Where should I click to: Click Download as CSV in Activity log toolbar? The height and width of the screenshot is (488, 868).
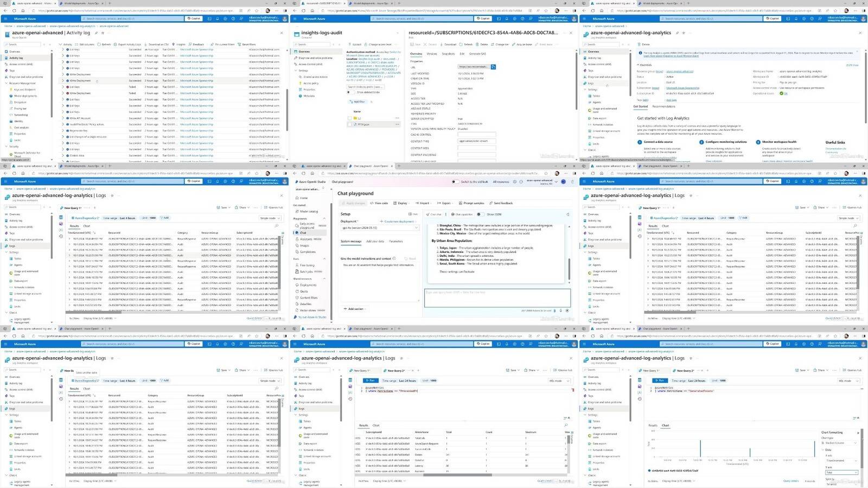[156, 45]
